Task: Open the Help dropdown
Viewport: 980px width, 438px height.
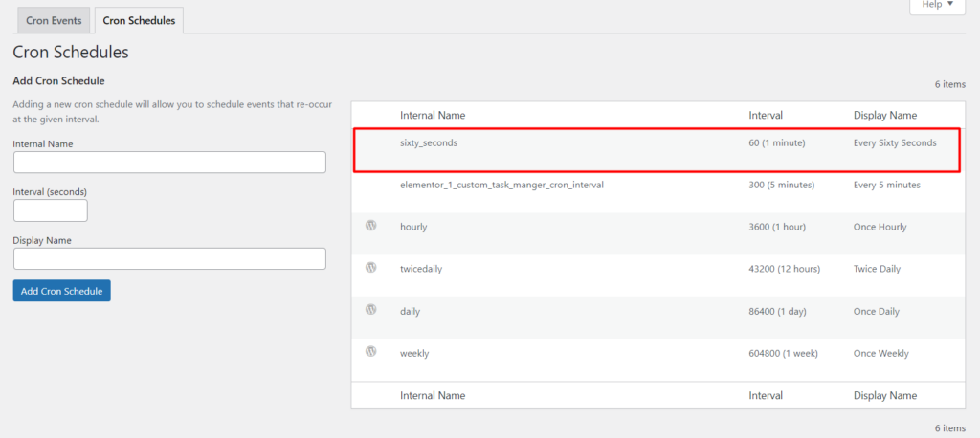Action: (x=938, y=5)
